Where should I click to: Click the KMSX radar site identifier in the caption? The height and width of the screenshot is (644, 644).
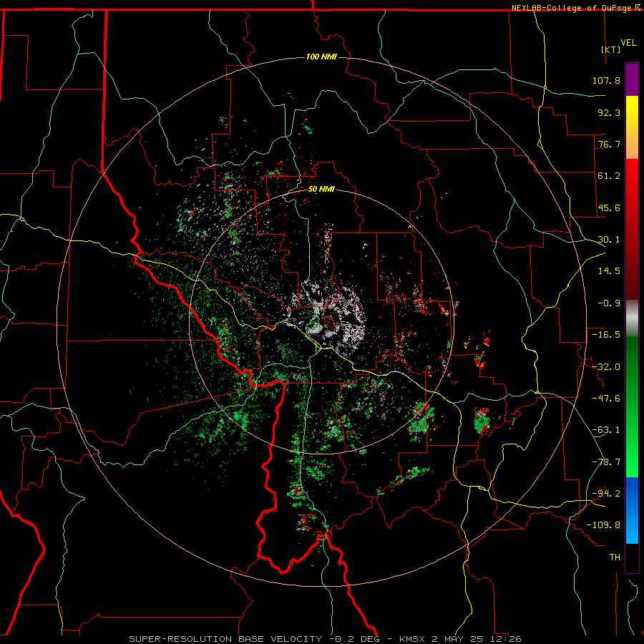click(413, 639)
